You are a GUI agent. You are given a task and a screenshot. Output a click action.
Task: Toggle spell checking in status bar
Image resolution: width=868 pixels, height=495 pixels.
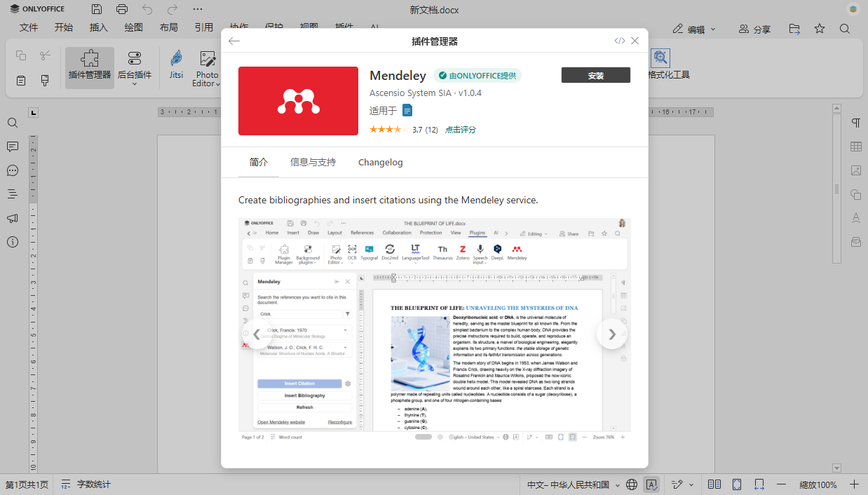(x=652, y=484)
